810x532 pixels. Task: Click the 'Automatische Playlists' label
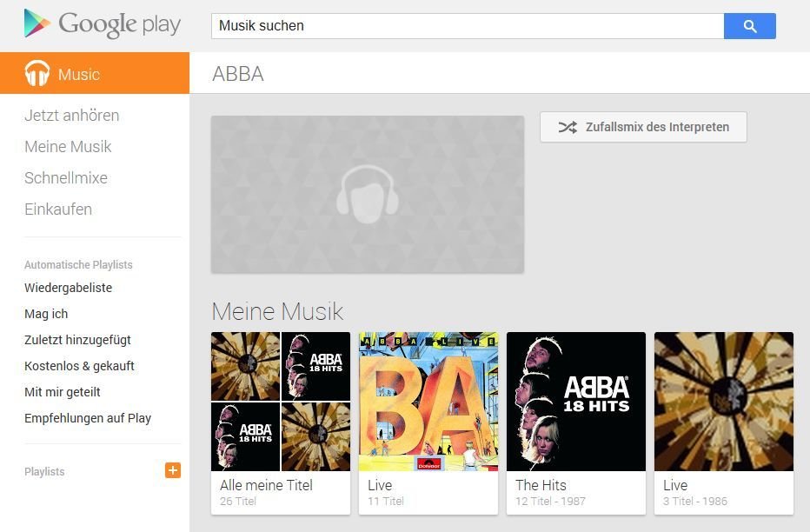pos(78,264)
